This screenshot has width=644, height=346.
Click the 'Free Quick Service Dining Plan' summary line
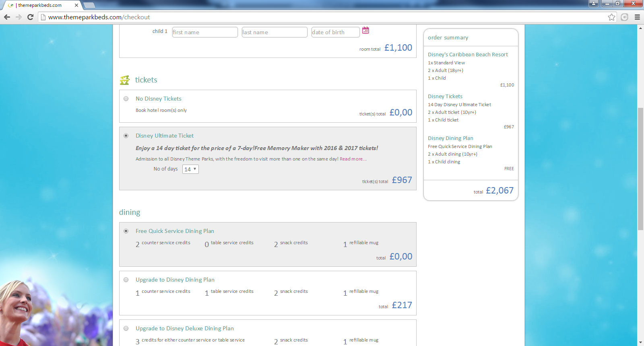pyautogui.click(x=460, y=146)
